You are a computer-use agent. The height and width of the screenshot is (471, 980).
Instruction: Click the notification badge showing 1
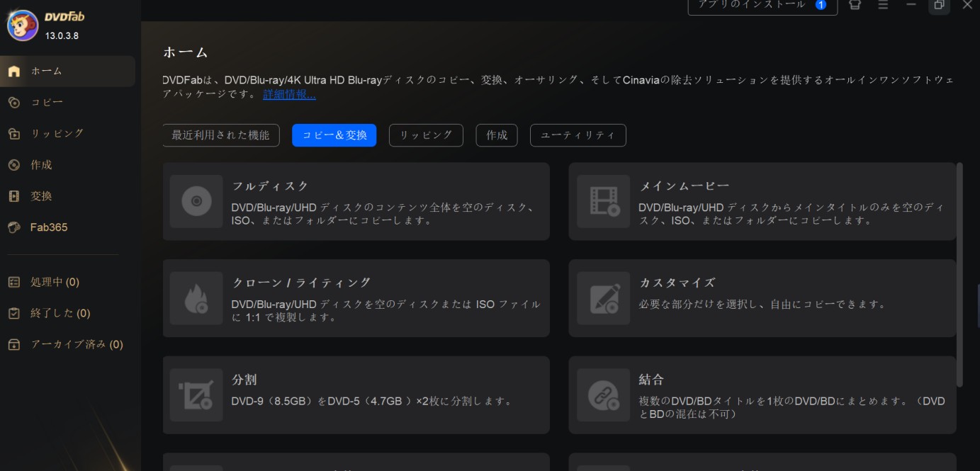click(x=821, y=5)
